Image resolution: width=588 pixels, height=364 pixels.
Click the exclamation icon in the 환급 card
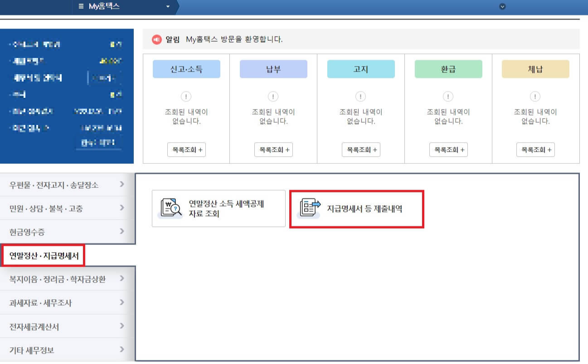coord(448,96)
